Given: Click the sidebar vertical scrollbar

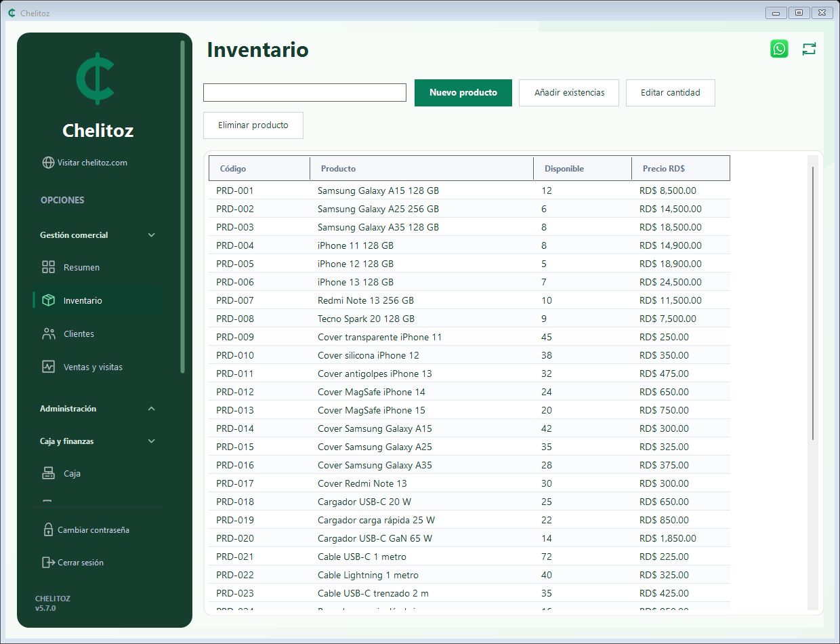Looking at the screenshot, I should point(182,207).
